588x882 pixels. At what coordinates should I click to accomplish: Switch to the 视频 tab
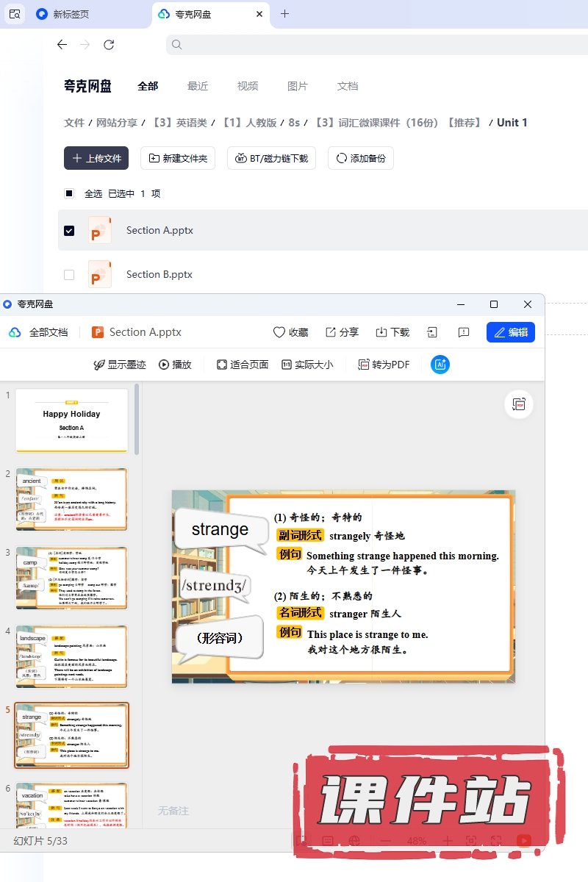pyautogui.click(x=247, y=86)
